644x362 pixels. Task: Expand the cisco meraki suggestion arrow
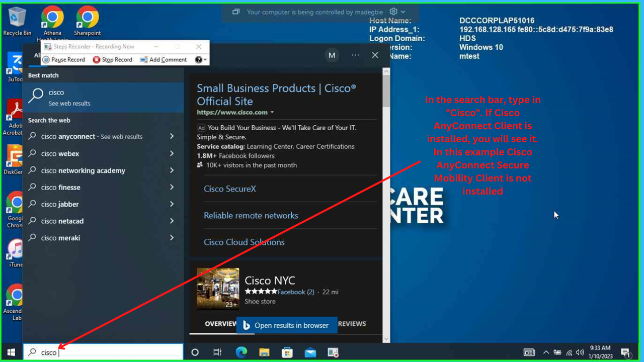[172, 238]
